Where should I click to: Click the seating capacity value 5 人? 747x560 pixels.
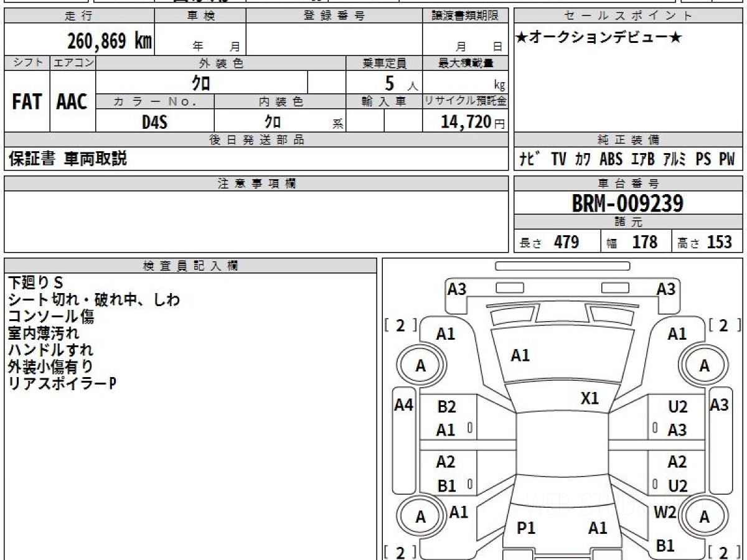[x=401, y=83]
